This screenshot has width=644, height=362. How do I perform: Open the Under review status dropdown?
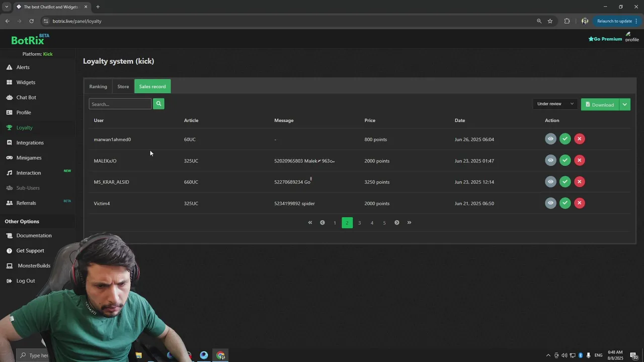[555, 104]
